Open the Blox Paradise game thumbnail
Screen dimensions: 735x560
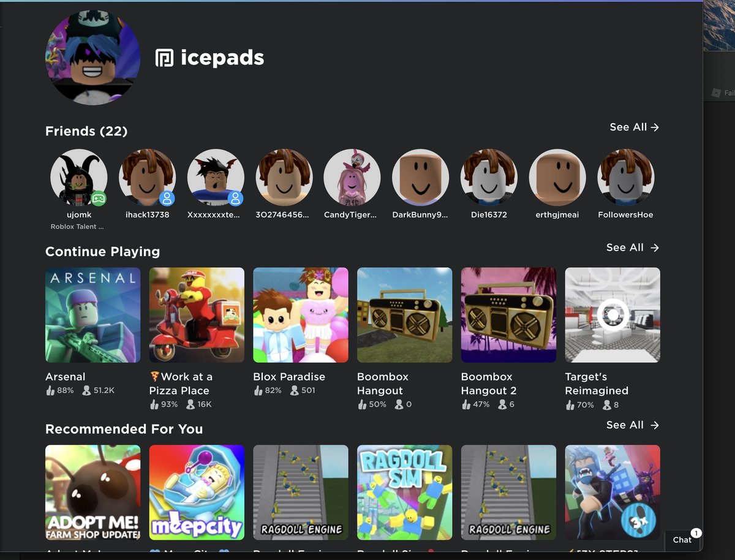[x=301, y=315]
